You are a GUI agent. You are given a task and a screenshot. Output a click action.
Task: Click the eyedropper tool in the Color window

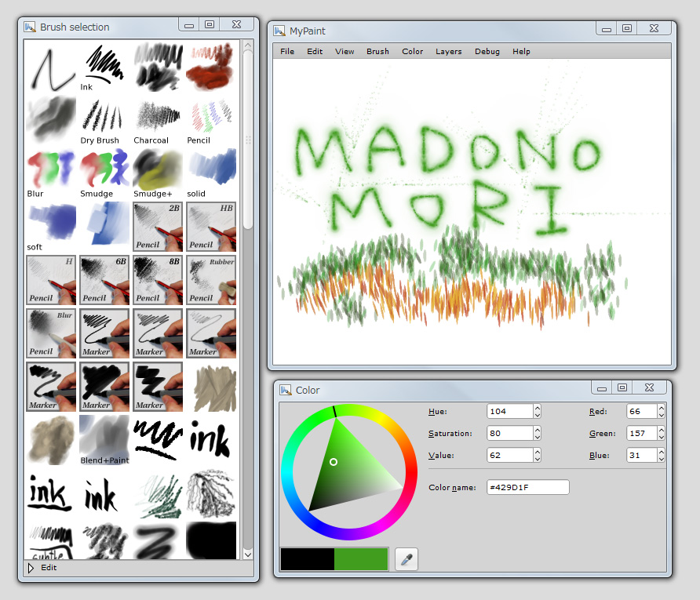point(406,559)
